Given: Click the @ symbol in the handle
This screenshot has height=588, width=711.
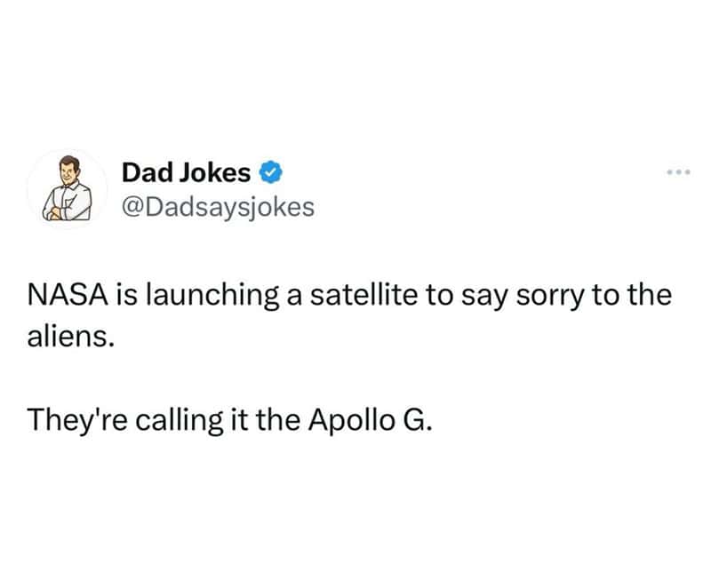Looking at the screenshot, I should click(132, 208).
